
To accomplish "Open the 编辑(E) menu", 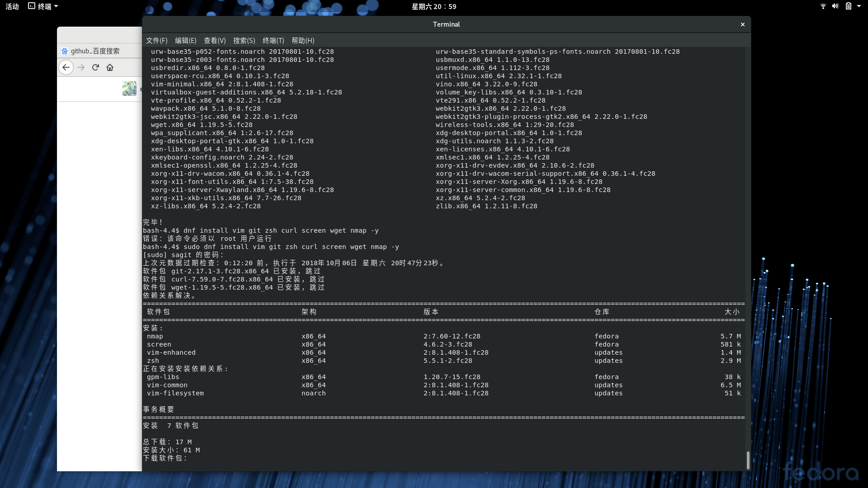I will (185, 41).
